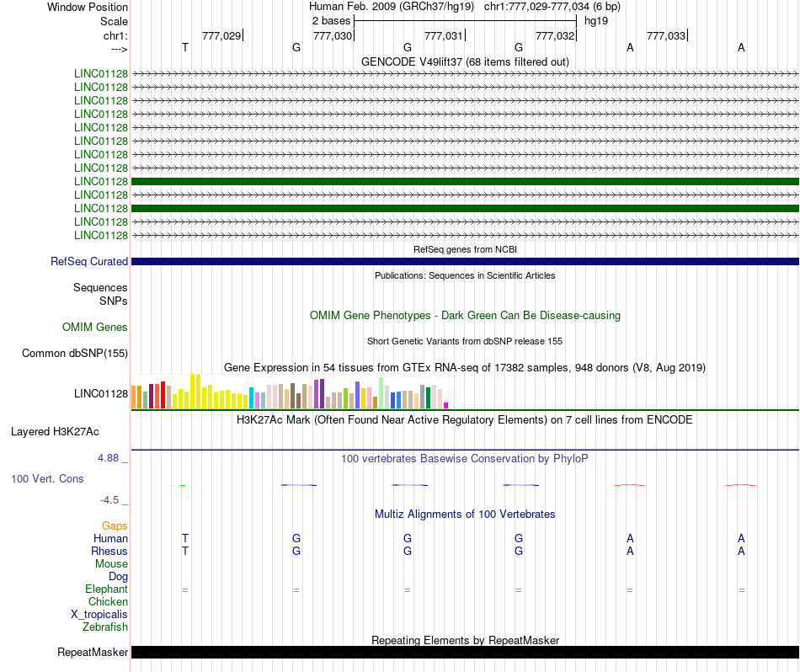Open the "H3K27Ac Mark" ENCODE track title
The image size is (800, 672).
click(x=465, y=420)
